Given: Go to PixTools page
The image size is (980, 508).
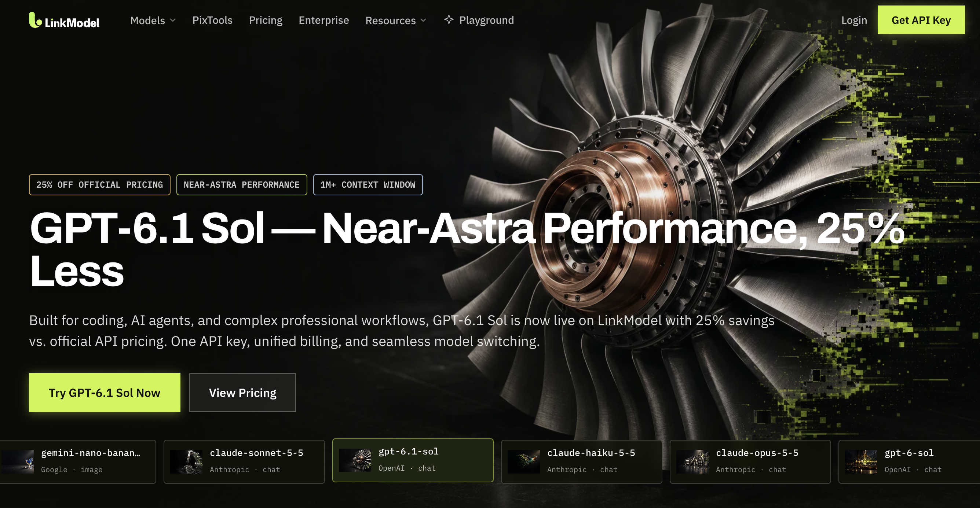Looking at the screenshot, I should (212, 20).
